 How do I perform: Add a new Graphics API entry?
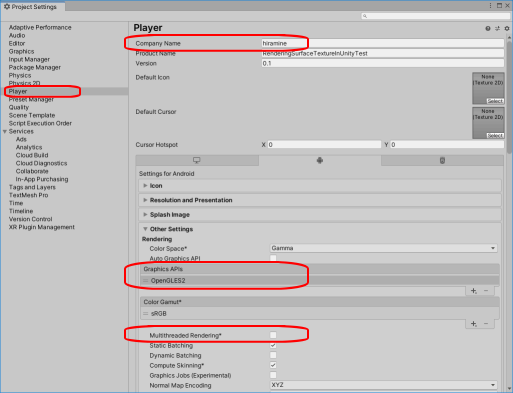click(474, 291)
